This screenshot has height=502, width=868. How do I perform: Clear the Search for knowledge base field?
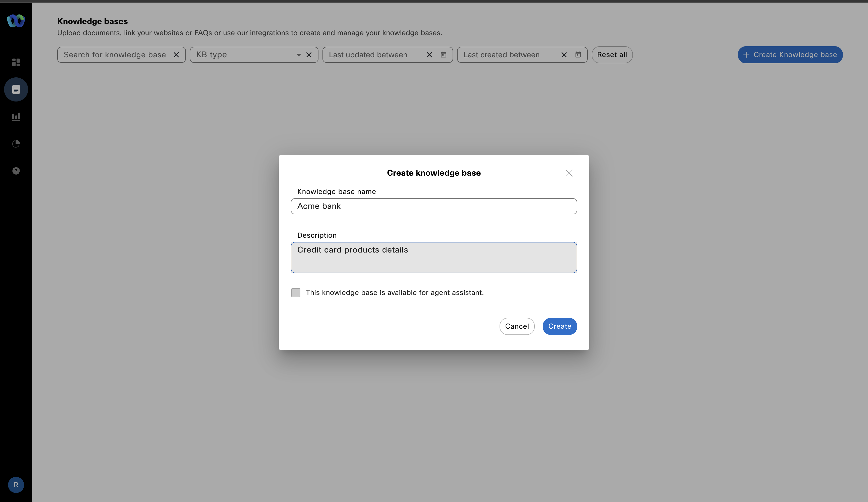tap(176, 55)
